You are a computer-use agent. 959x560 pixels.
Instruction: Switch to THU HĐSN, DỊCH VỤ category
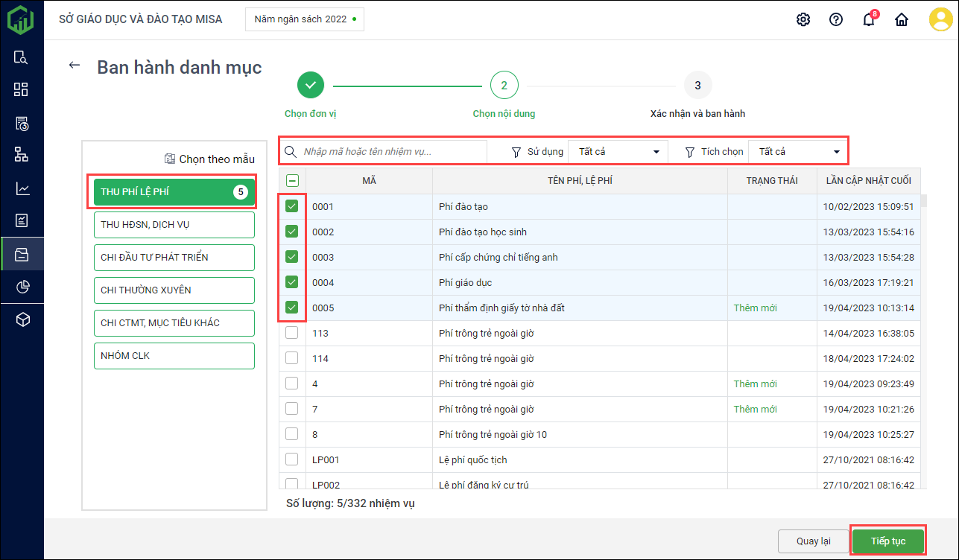point(174,224)
